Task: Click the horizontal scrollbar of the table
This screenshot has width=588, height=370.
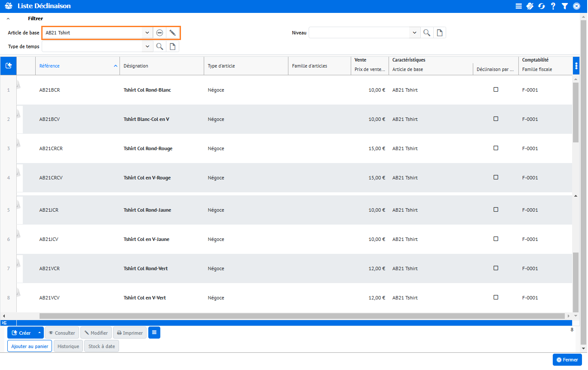Action: pyautogui.click(x=301, y=316)
